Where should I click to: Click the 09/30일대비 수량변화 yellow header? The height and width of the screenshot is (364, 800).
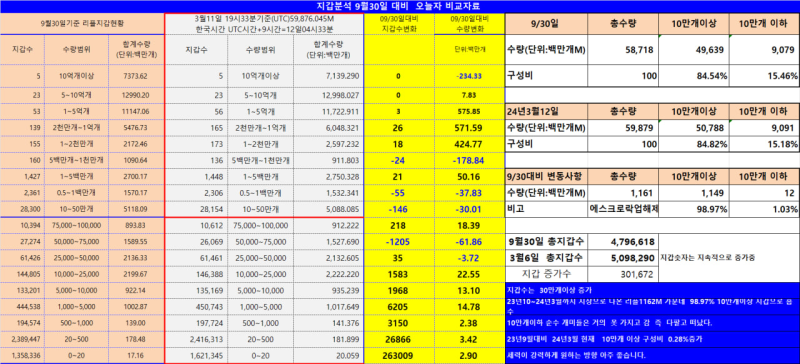[469, 23]
